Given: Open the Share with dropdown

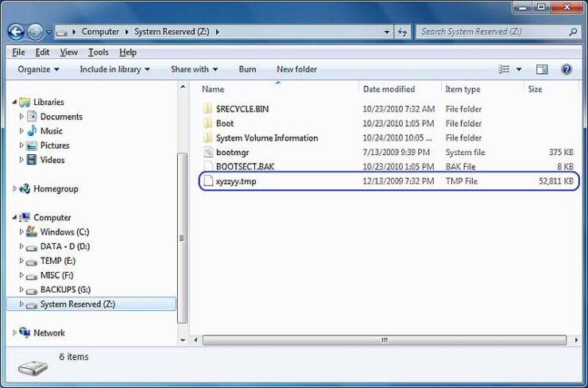Looking at the screenshot, I should [x=194, y=69].
